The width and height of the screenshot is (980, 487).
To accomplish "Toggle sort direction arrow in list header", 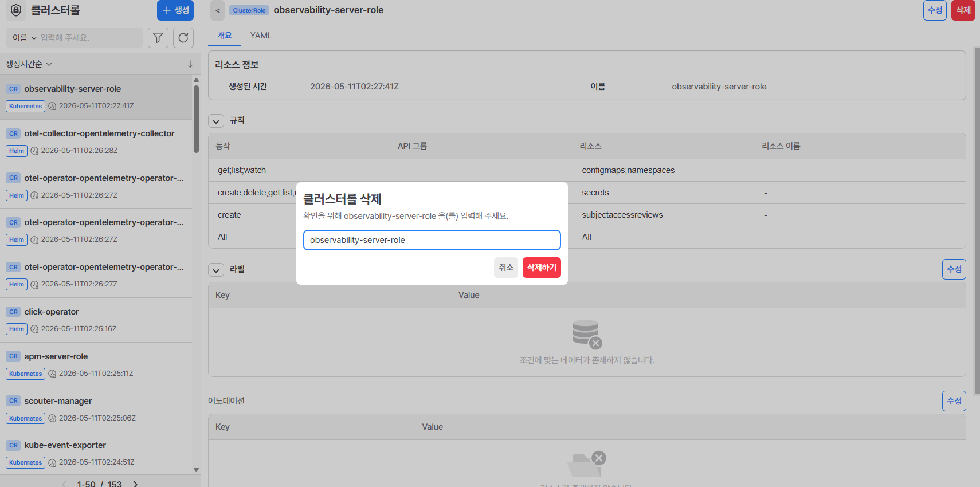I will (x=190, y=64).
